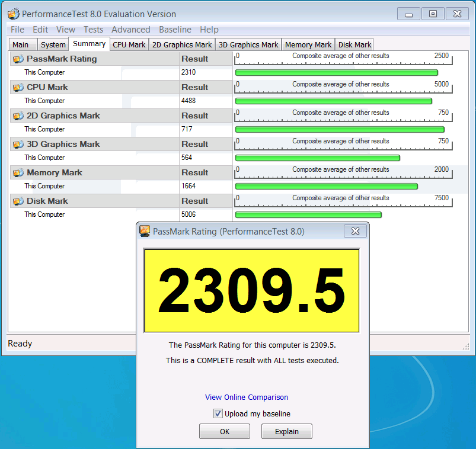Click the 2D Graphics result value 717
Viewport: 476px width, 449px height.
tap(187, 129)
